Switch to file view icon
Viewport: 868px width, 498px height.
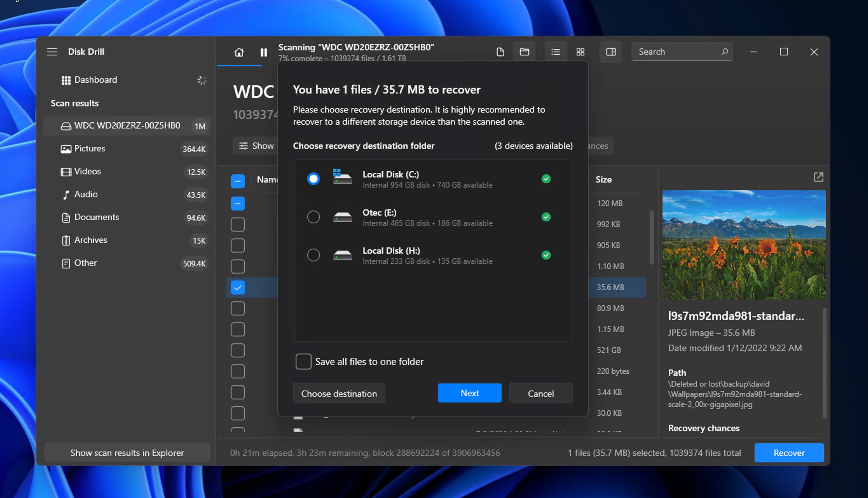[500, 52]
